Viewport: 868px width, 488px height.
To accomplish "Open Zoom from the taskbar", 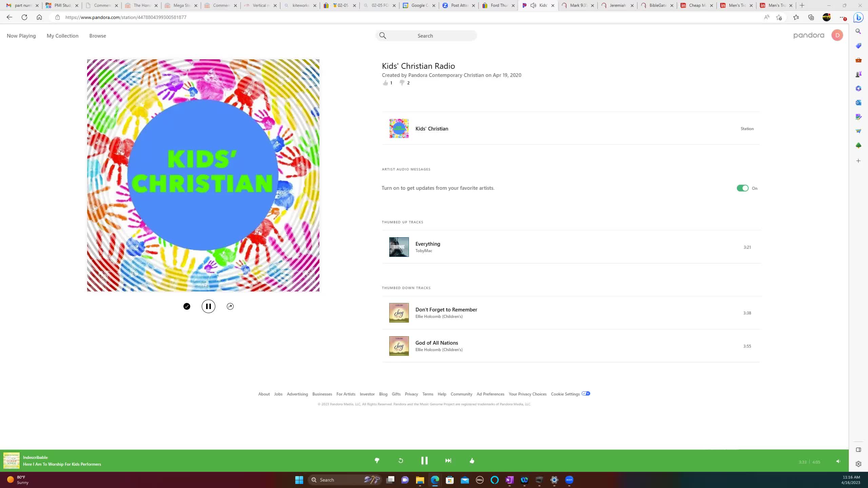I will coord(569,480).
